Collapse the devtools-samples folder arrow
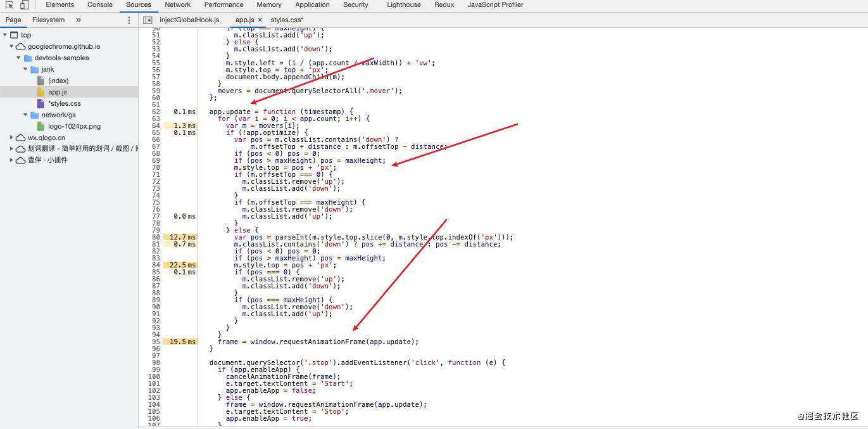Screen dimensions: 868x429 coord(19,58)
